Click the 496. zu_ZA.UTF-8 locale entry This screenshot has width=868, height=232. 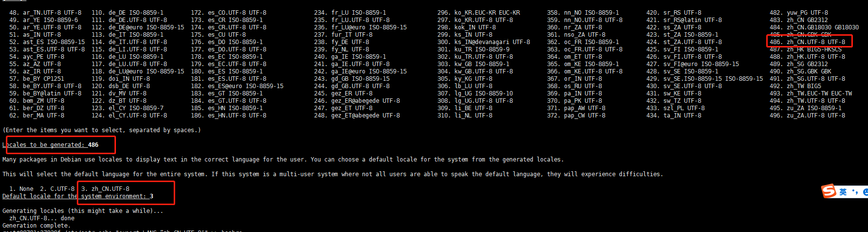click(x=807, y=116)
